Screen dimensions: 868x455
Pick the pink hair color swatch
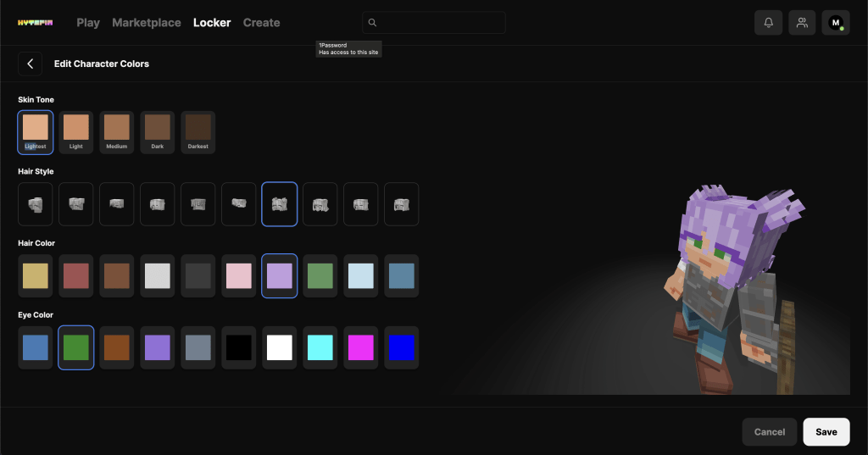[x=239, y=276]
